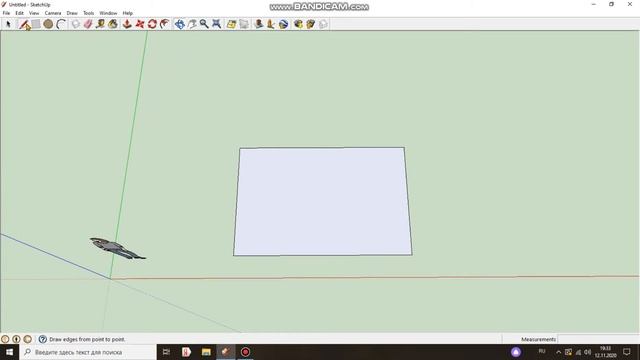Open the volume control in the tray

click(588, 352)
